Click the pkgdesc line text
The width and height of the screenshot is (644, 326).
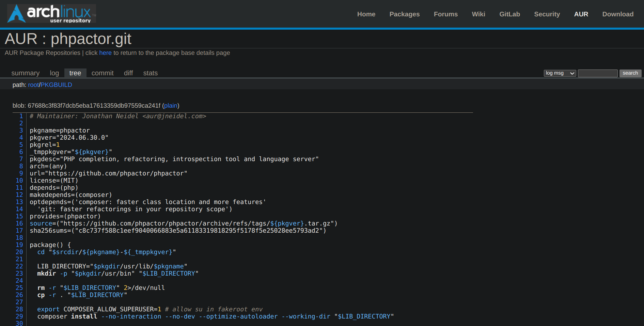[x=174, y=159]
